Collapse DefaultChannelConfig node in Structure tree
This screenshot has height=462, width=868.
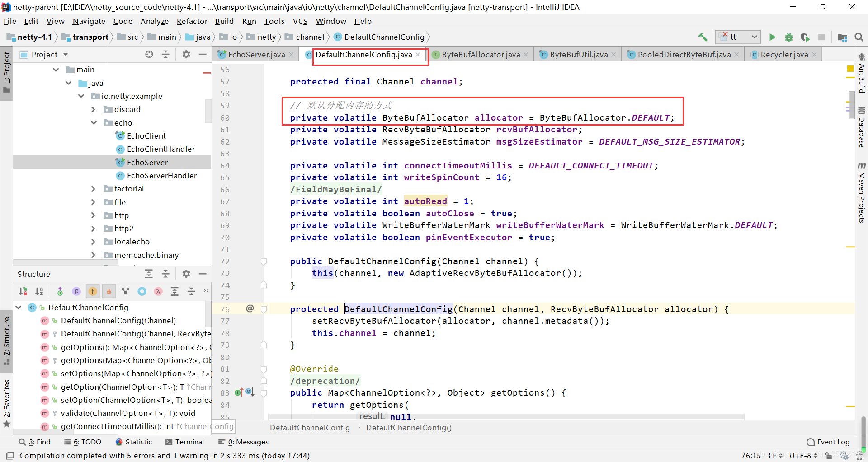pyautogui.click(x=19, y=307)
